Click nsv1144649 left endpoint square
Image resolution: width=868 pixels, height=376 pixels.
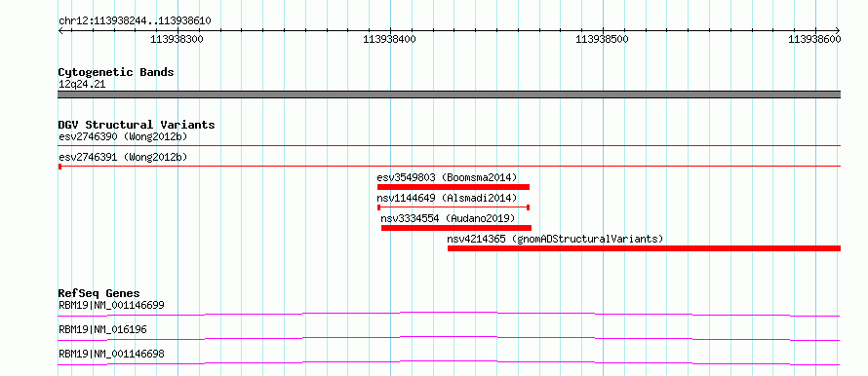pyautogui.click(x=378, y=207)
